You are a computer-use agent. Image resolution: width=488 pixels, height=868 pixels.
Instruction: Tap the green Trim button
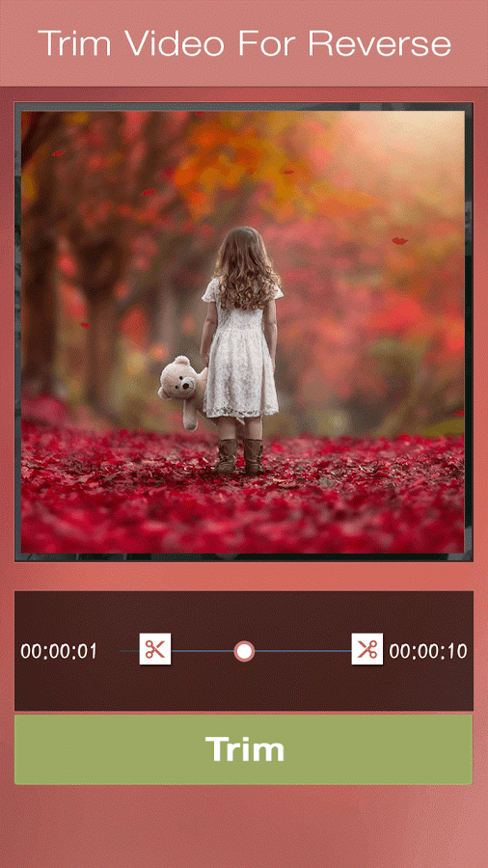(243, 749)
